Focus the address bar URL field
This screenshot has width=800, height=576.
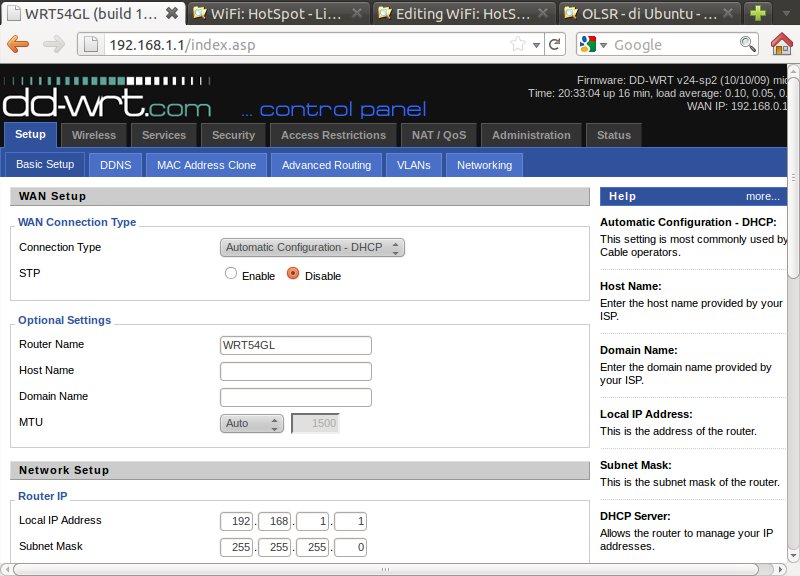pos(306,45)
